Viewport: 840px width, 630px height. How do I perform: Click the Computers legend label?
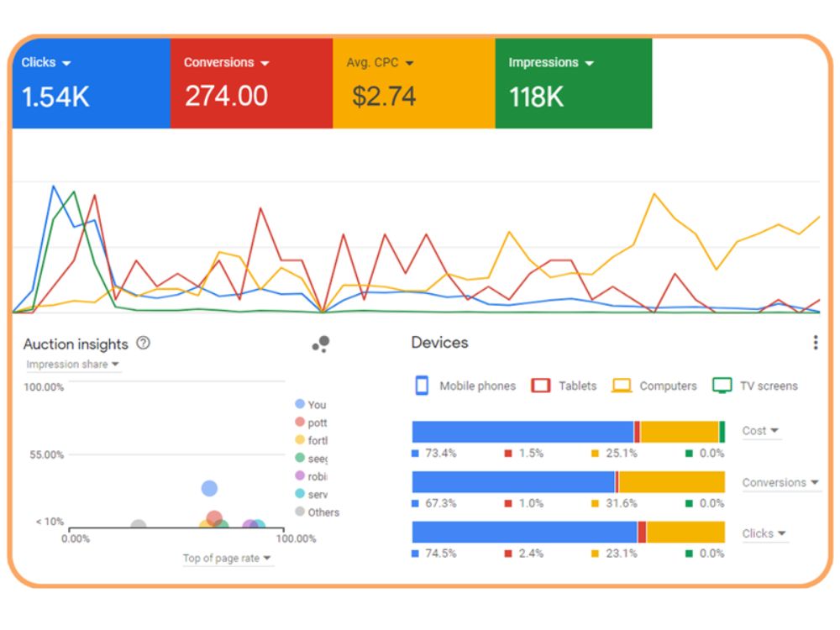(x=668, y=386)
